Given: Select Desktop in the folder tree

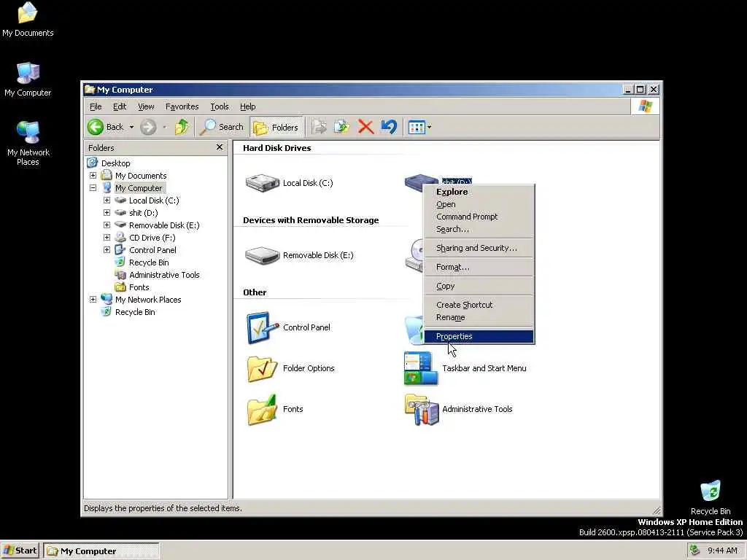Looking at the screenshot, I should pyautogui.click(x=116, y=163).
